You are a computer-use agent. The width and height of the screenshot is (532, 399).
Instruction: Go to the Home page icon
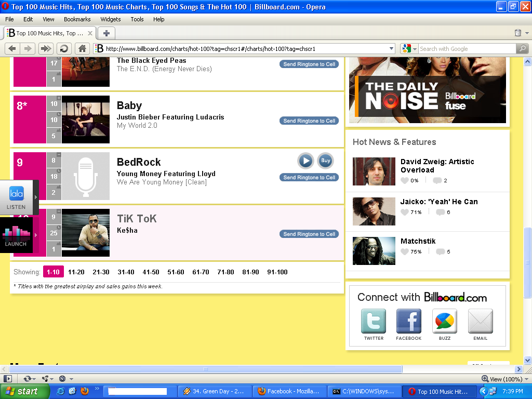tap(82, 49)
